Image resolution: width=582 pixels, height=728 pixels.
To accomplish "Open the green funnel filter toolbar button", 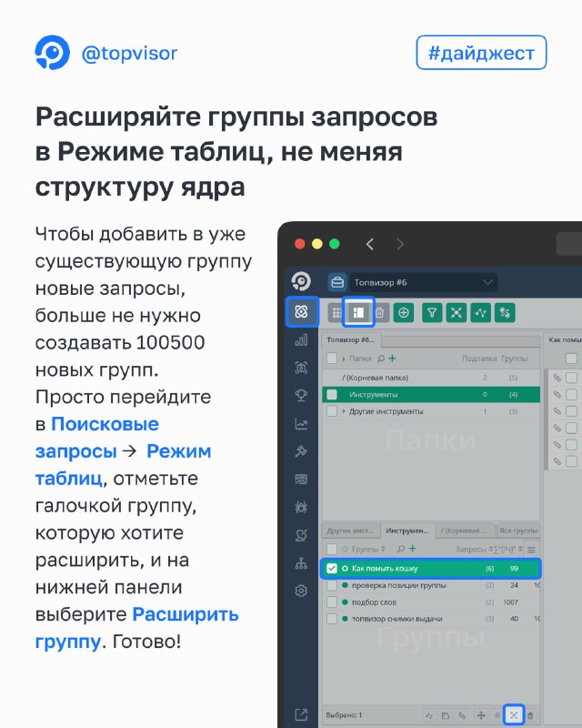I will (x=432, y=313).
